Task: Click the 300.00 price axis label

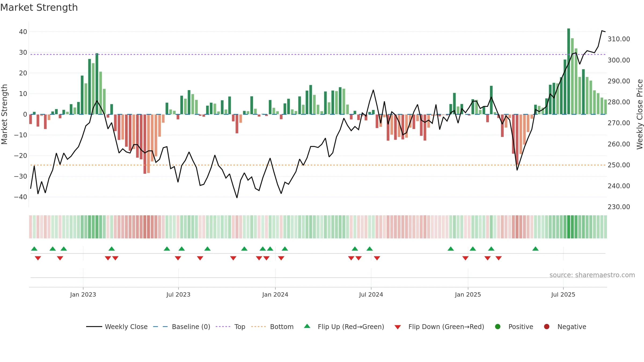Action: coord(619,60)
